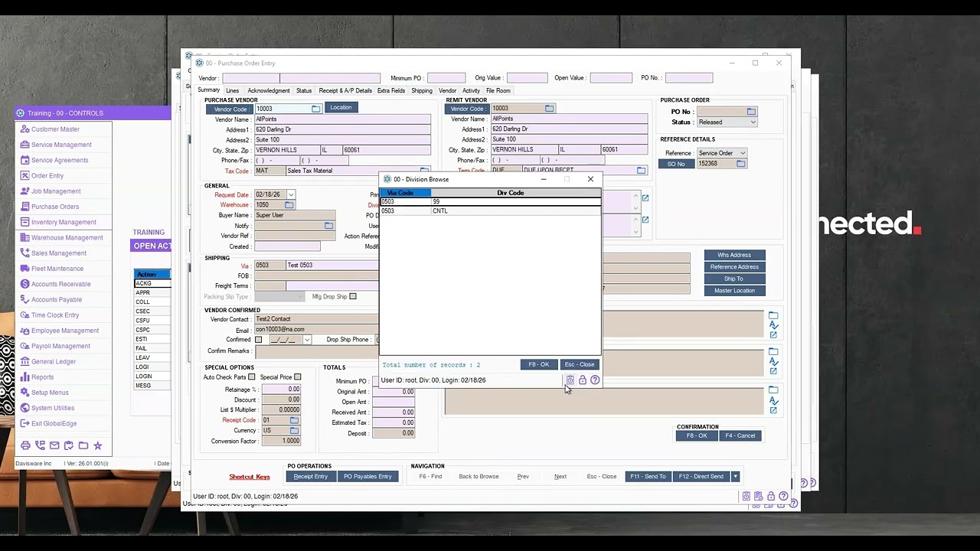Screen dimensions: 980x551
Task: Open the SO No lookup folder icon
Action: click(x=740, y=164)
